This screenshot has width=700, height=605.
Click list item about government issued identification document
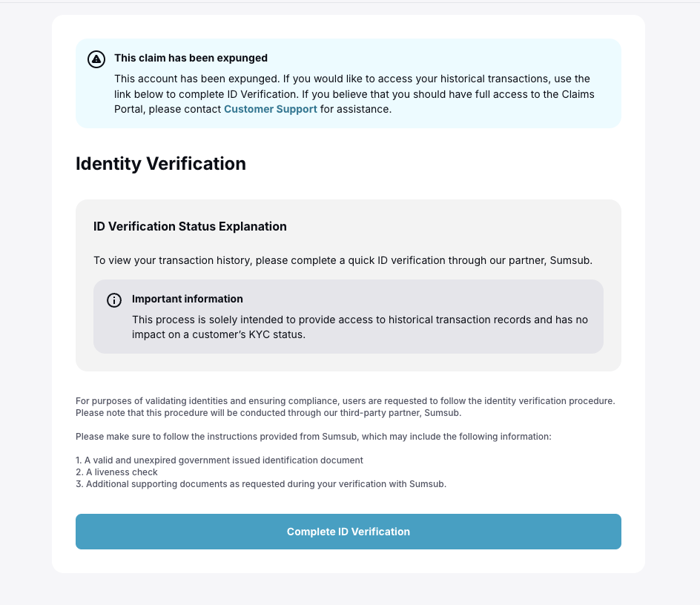tap(219, 460)
